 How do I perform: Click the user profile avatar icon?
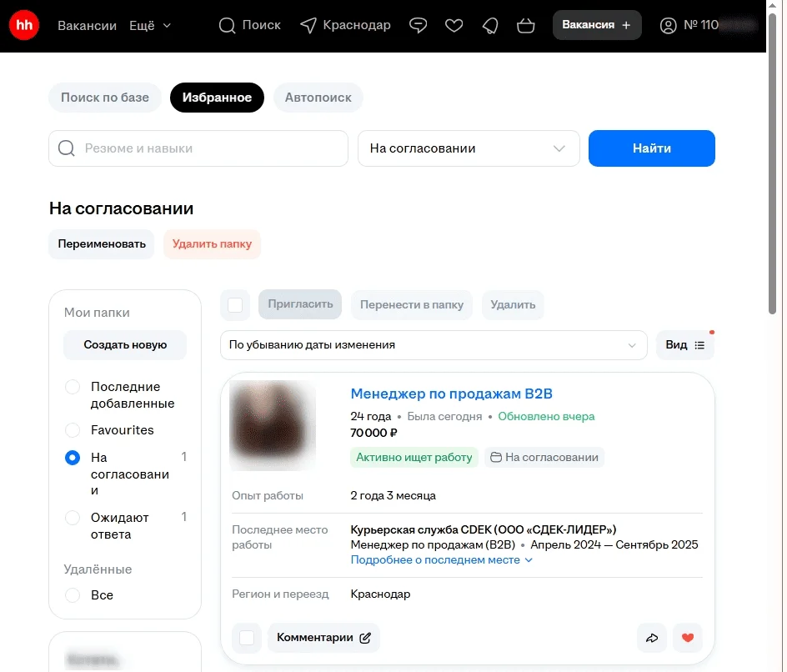(668, 25)
